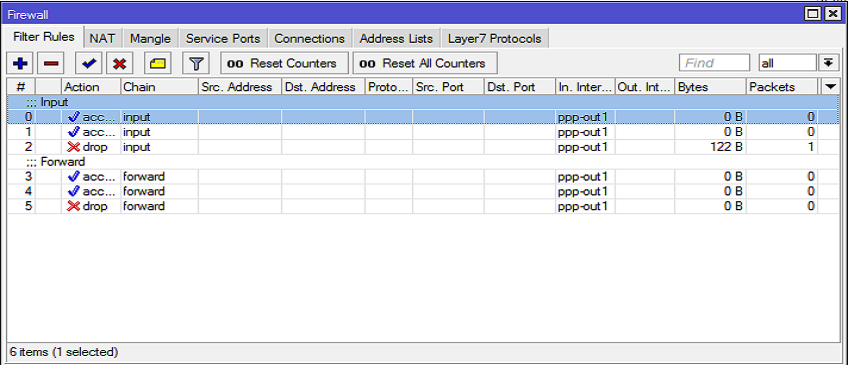This screenshot has width=849, height=366.
Task: Open the 'all' chain filter dropdown
Action: [x=787, y=63]
